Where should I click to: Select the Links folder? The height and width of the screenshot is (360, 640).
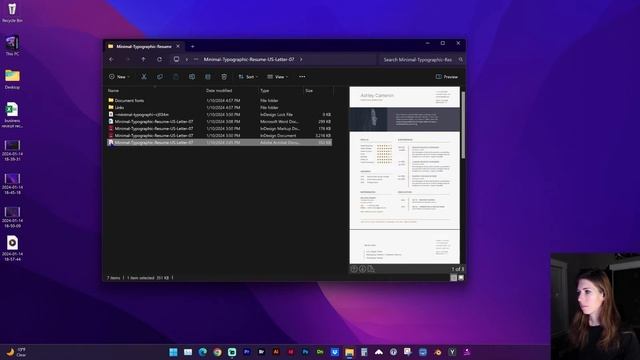pyautogui.click(x=220, y=107)
